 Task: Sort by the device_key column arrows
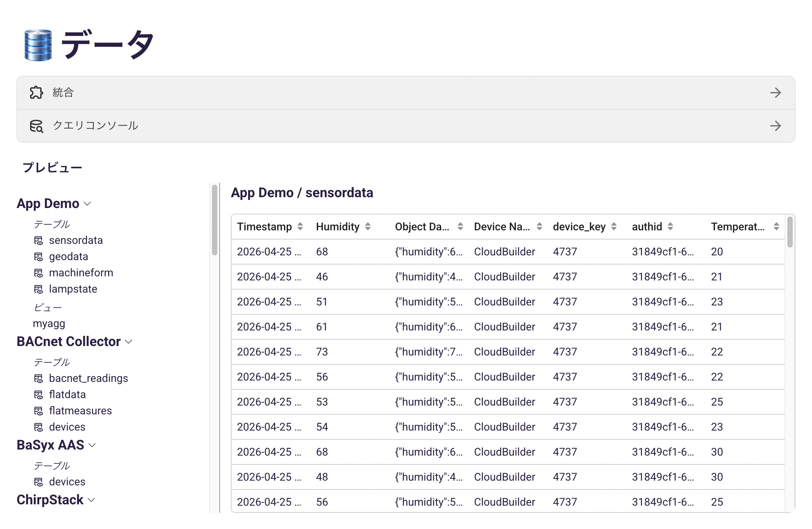click(614, 227)
